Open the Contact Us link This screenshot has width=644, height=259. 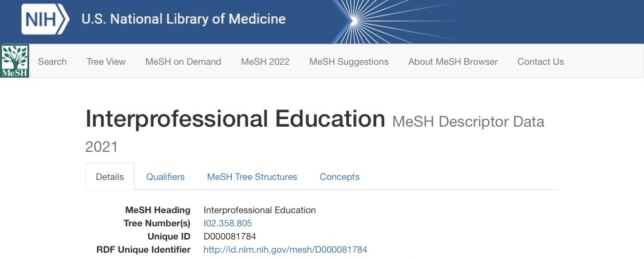pyautogui.click(x=540, y=62)
